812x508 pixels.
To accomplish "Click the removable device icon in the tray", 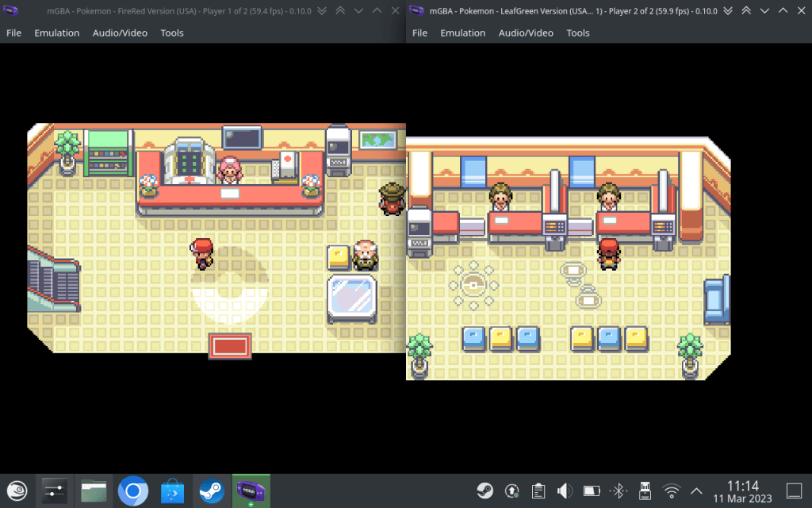I will pyautogui.click(x=644, y=491).
